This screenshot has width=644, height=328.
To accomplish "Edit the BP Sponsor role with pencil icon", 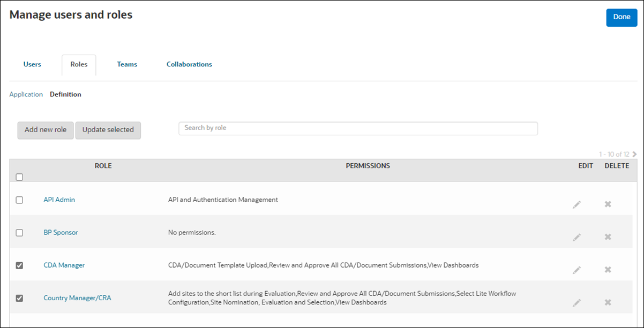I will 576,237.
